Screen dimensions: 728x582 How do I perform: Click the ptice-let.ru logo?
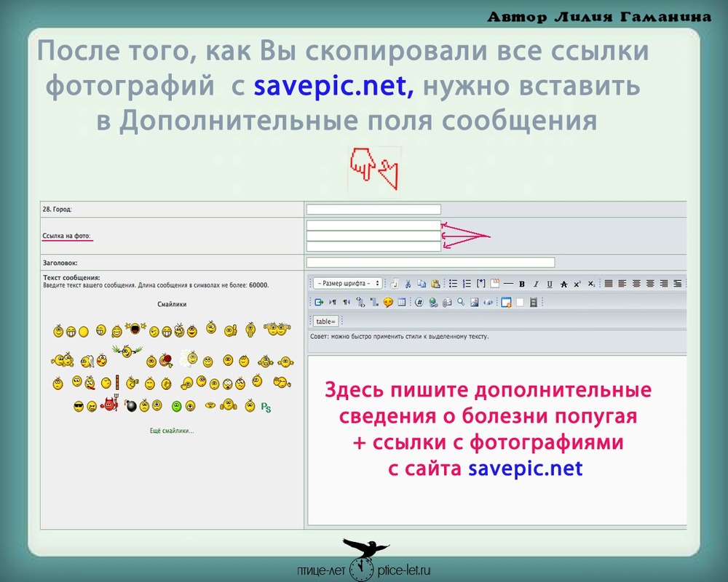coord(364,560)
